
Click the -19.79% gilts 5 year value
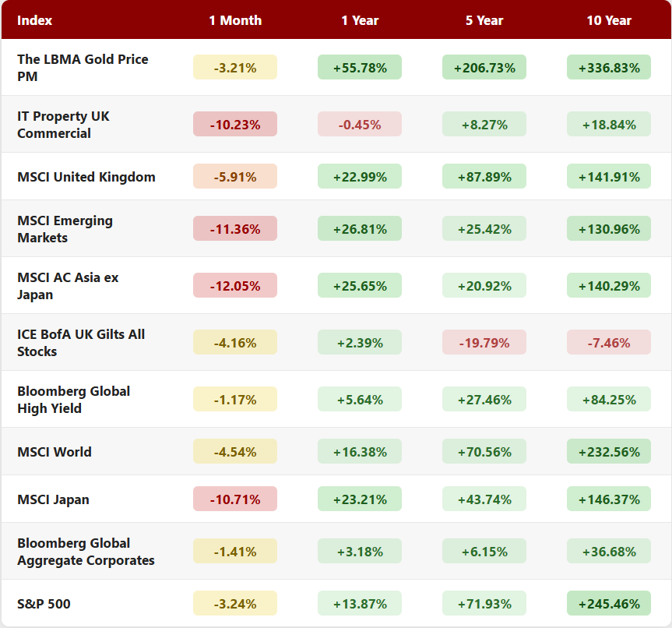484,343
